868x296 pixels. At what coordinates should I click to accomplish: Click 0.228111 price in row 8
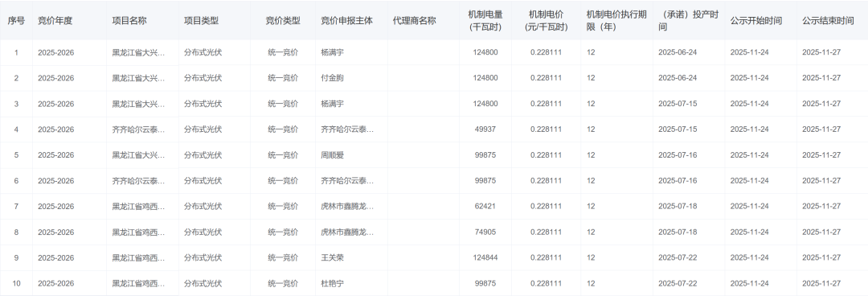546,232
